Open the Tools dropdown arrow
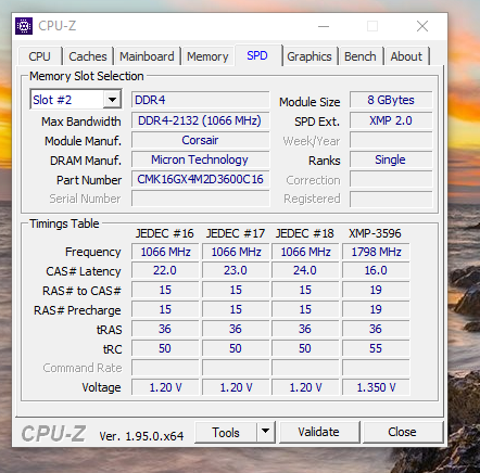The image size is (480, 473). pos(266,431)
